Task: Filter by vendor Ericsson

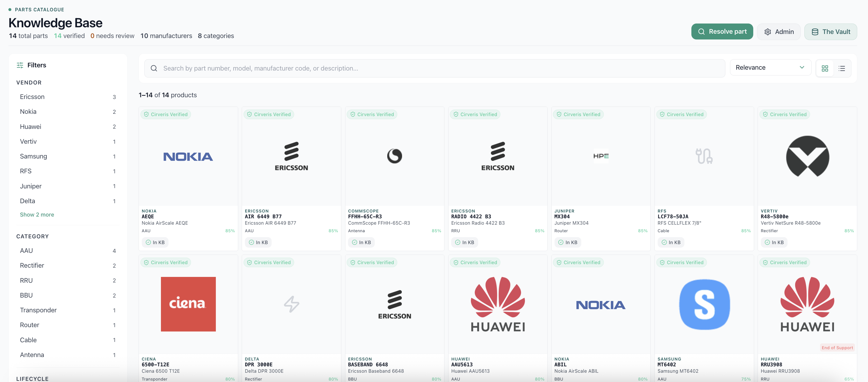Action: [x=68, y=97]
